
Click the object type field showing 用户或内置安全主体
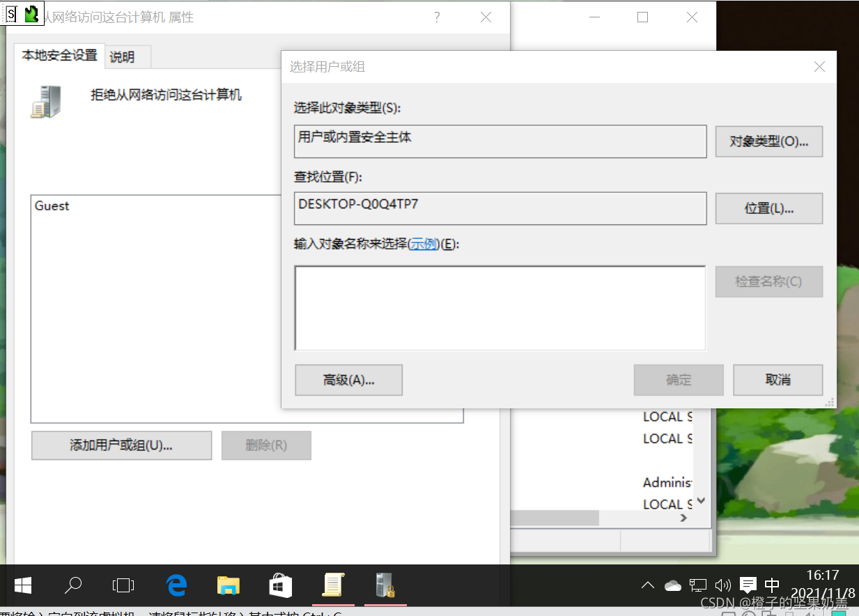(500, 141)
